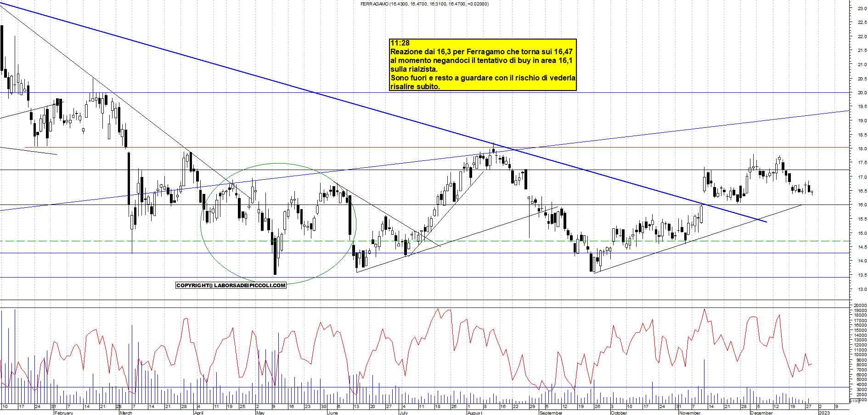
Task: Click the 13.5 price axis label
Action: (862, 275)
